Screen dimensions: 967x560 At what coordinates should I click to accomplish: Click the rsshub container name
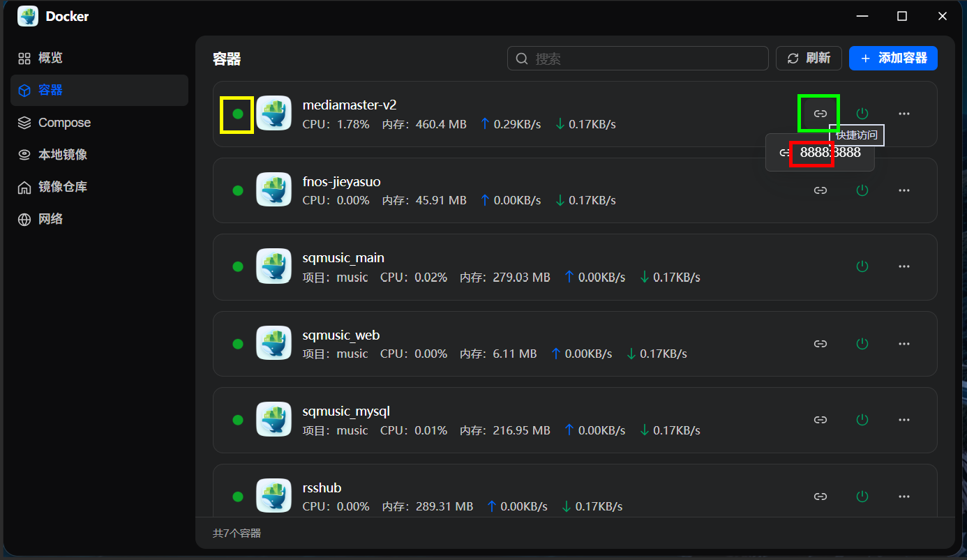[x=322, y=488]
